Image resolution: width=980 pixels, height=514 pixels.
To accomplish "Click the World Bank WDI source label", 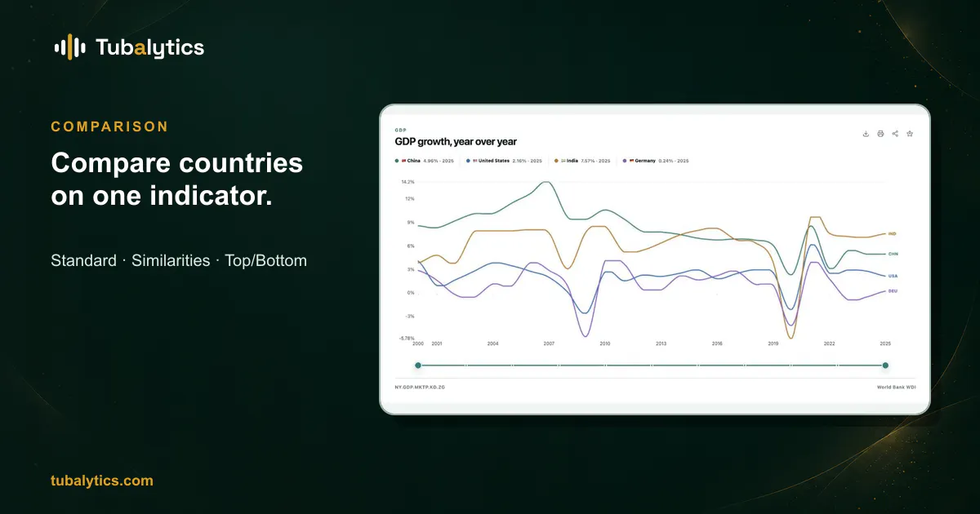I will pyautogui.click(x=897, y=387).
